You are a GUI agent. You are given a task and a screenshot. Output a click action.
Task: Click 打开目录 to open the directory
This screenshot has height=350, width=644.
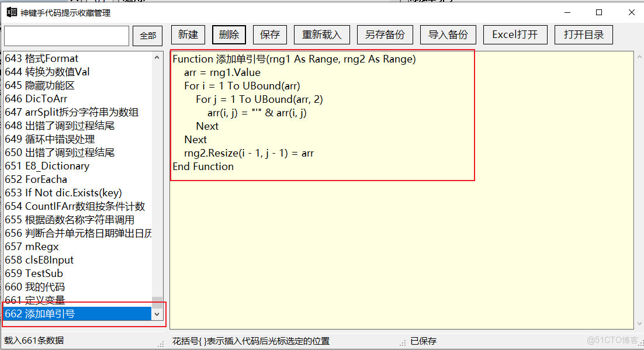583,34
